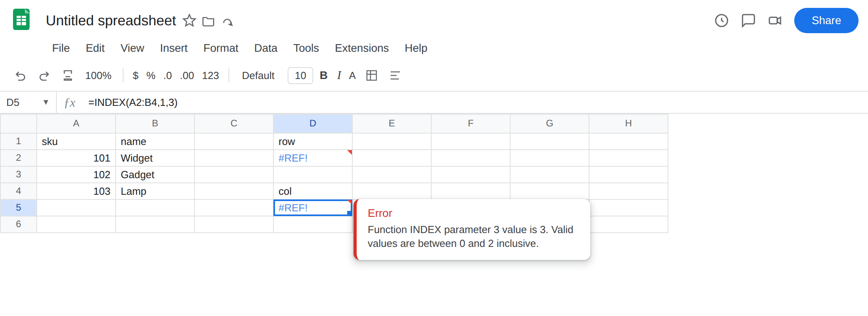This screenshot has height=316, width=868.
Task: Open the Insert menu
Action: [x=174, y=48]
